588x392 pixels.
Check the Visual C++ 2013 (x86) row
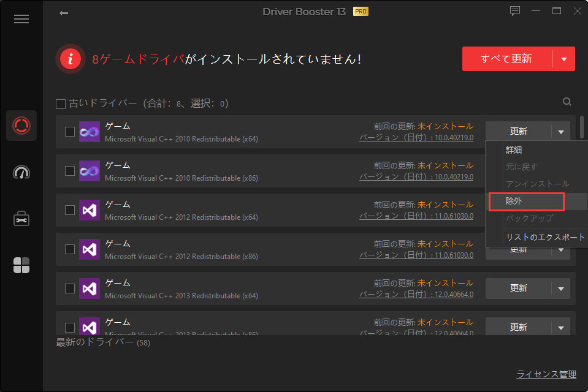tap(70, 328)
